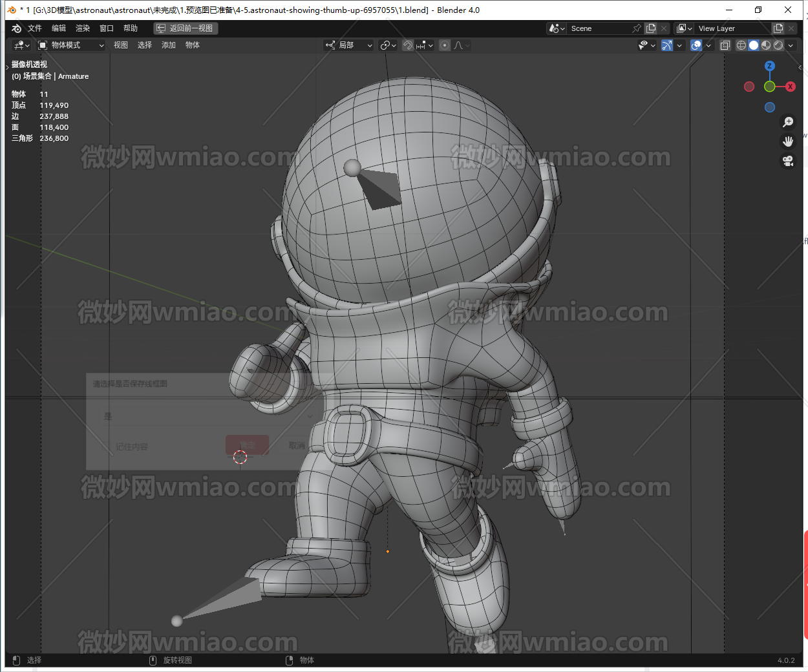Open the 编辑 (Edit) menu
This screenshot has height=672, width=808.
59,28
